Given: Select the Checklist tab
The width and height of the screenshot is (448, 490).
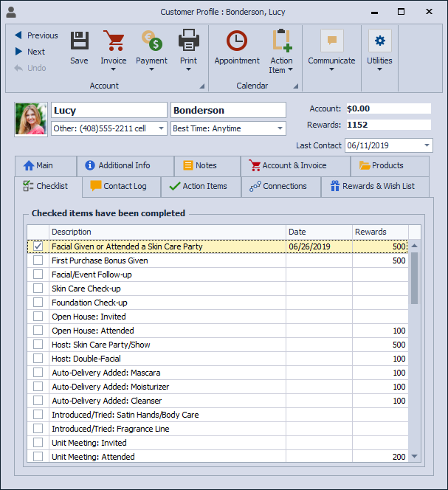Looking at the screenshot, I should click(49, 187).
